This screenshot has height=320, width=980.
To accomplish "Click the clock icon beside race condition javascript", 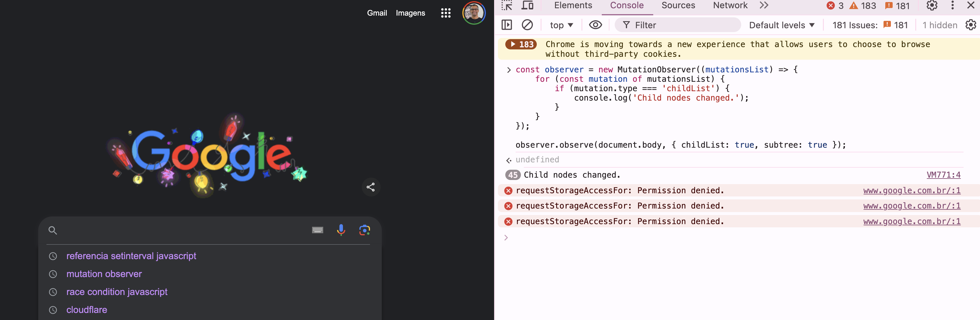I will pos(53,292).
